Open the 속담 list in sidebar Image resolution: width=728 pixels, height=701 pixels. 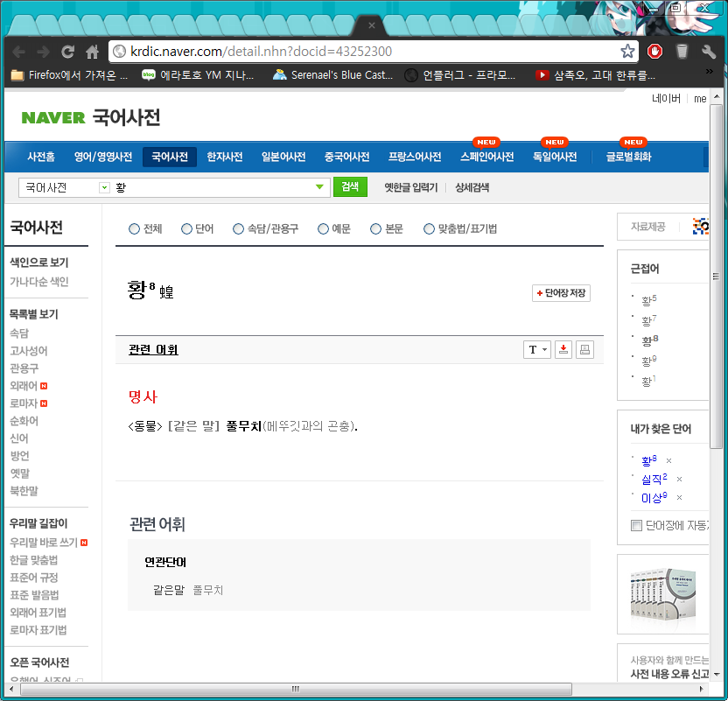click(19, 333)
